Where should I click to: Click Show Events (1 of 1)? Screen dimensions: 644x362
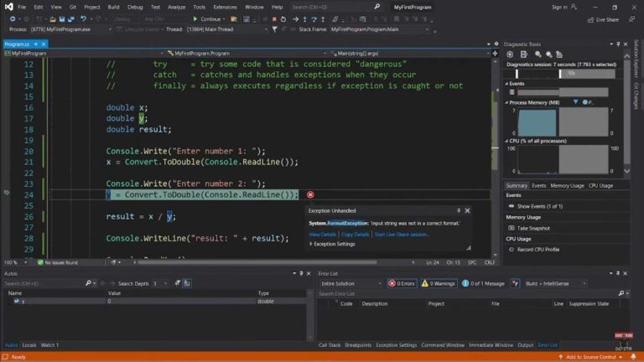pyautogui.click(x=540, y=206)
